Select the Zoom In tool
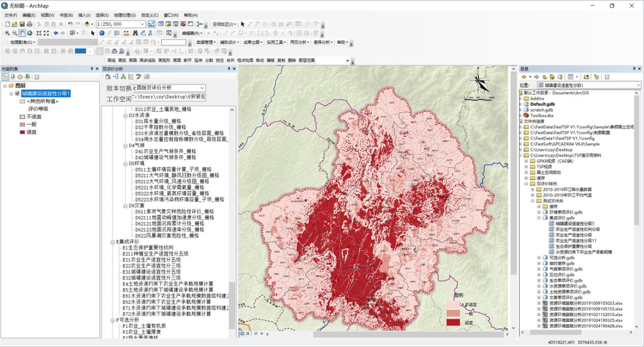 (x=7, y=33)
